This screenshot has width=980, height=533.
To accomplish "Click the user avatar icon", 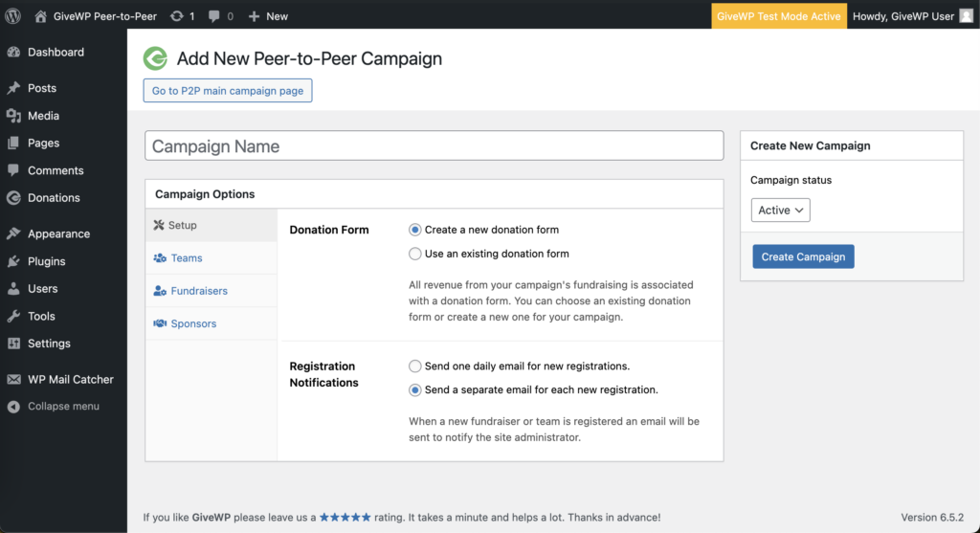I will pyautogui.click(x=966, y=16).
